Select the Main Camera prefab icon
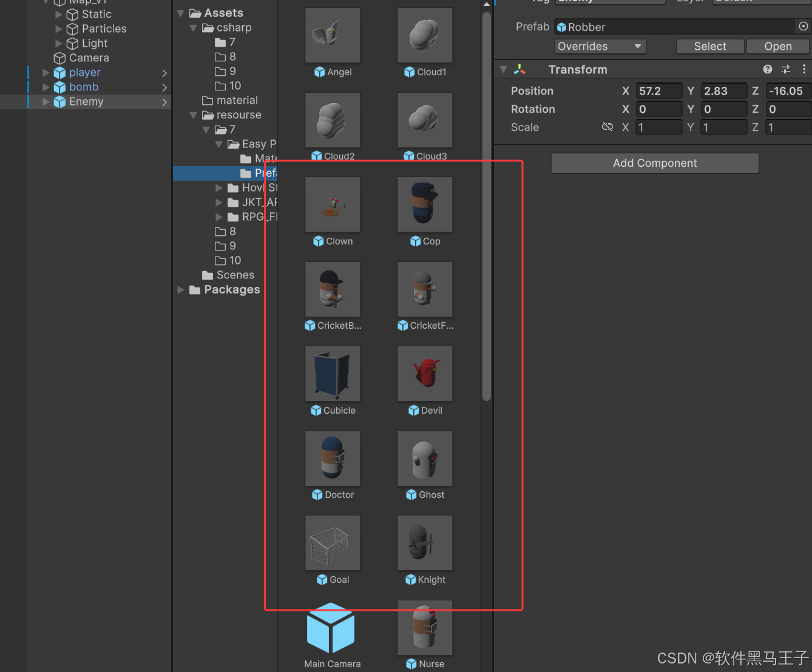The height and width of the screenshot is (672, 812). click(331, 628)
